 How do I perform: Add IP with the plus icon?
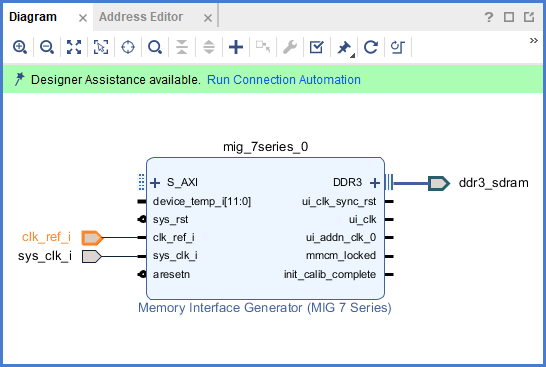click(x=236, y=47)
